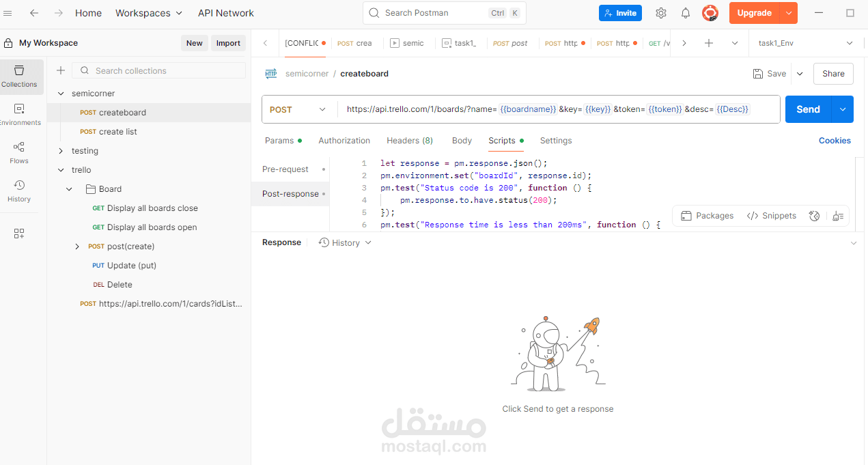
Task: Click the AI assistant sparkle icon
Action: [x=814, y=216]
